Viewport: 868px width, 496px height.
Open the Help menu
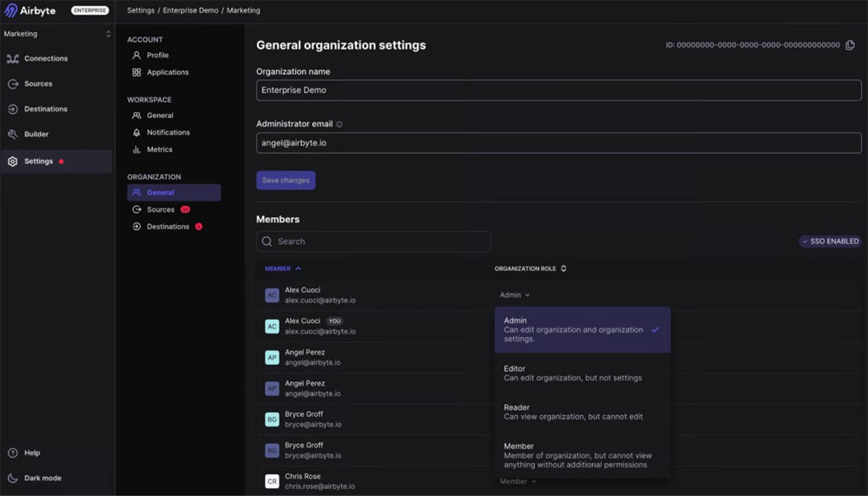(x=31, y=453)
